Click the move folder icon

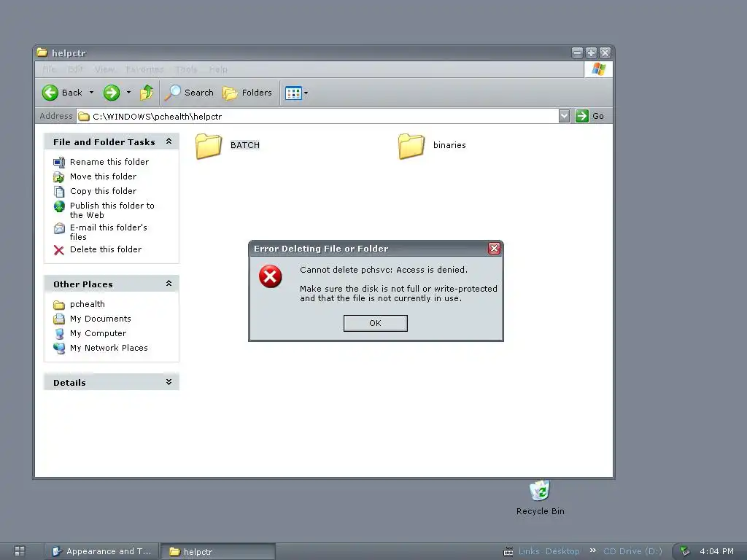(59, 177)
